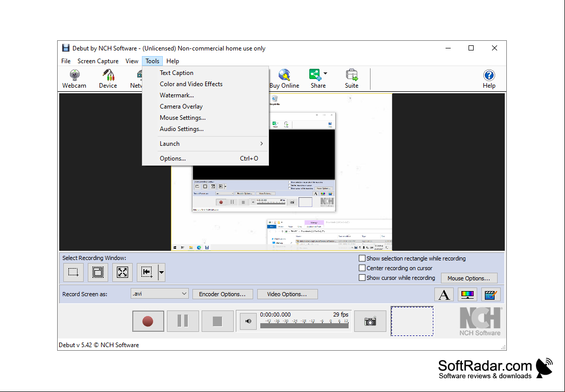
Task: Expand the recording window selection dropdown arrow
Action: click(x=161, y=272)
